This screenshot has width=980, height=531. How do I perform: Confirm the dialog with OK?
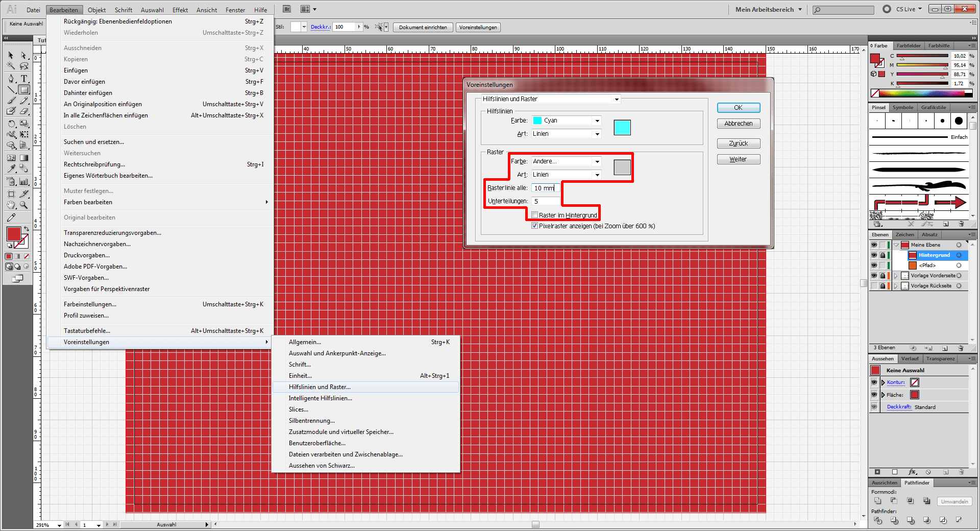point(738,108)
